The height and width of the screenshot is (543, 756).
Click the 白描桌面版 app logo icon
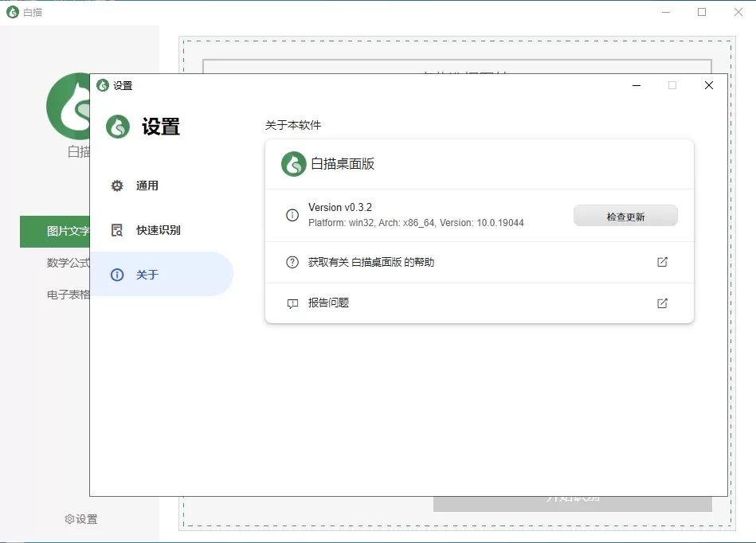click(293, 165)
